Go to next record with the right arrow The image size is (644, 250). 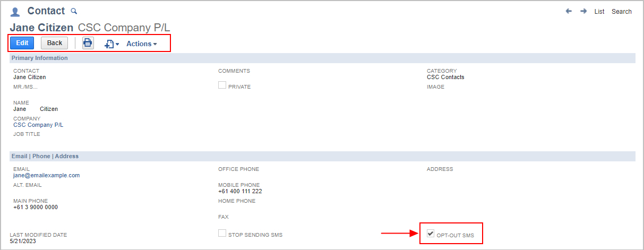[583, 11]
